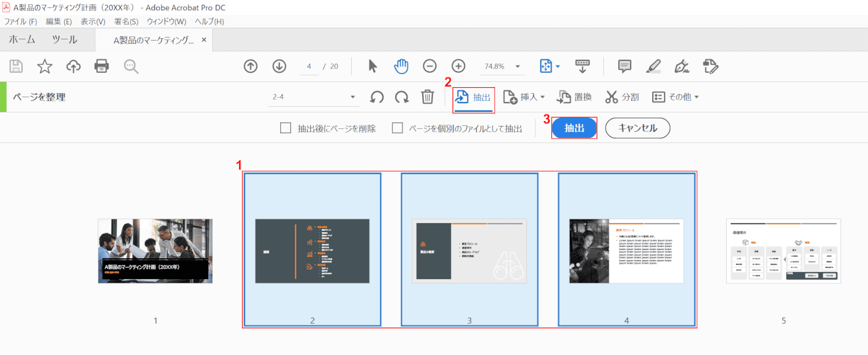Zoom out with the minus circle icon
The width and height of the screenshot is (868, 355).
[430, 66]
